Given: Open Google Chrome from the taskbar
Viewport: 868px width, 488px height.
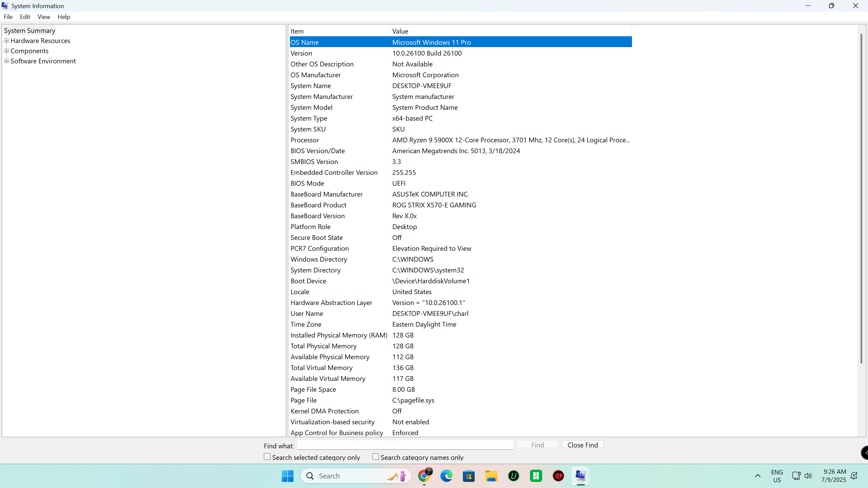Looking at the screenshot, I should tap(424, 476).
